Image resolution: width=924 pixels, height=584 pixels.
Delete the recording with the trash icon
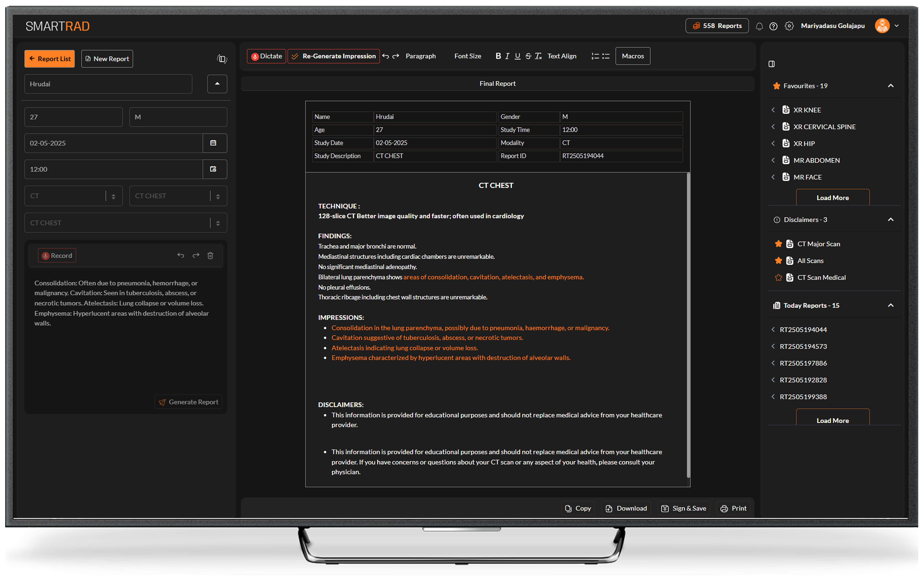pyautogui.click(x=210, y=255)
